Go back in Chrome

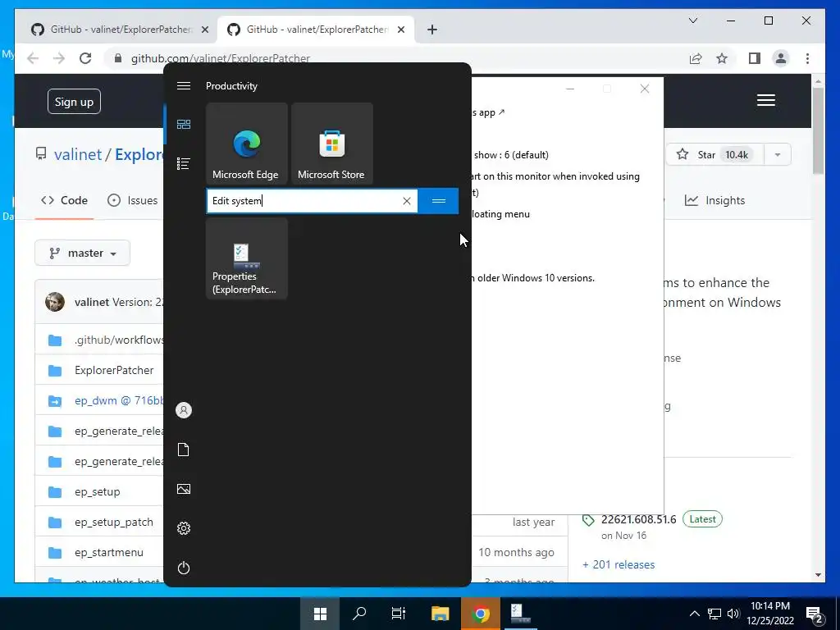(x=33, y=58)
